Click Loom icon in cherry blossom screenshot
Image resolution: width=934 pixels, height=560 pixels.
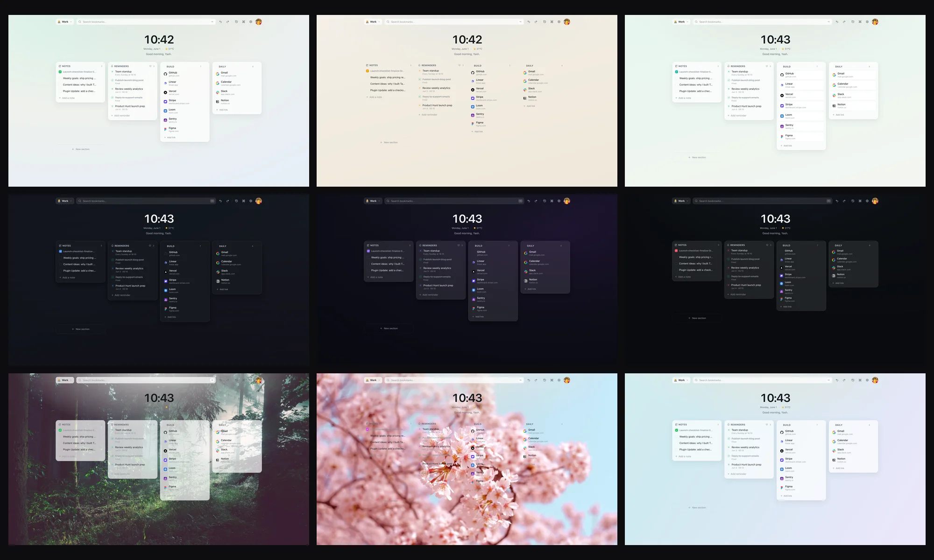[x=473, y=465]
